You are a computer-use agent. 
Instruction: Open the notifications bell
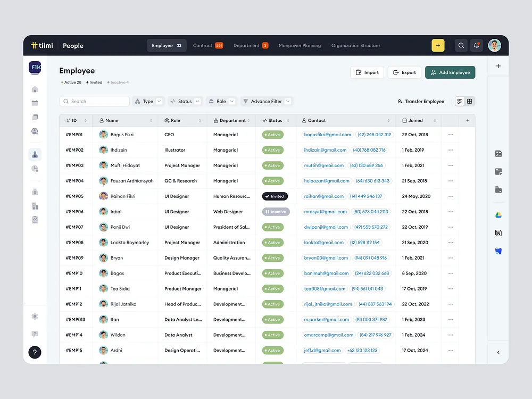(x=476, y=45)
